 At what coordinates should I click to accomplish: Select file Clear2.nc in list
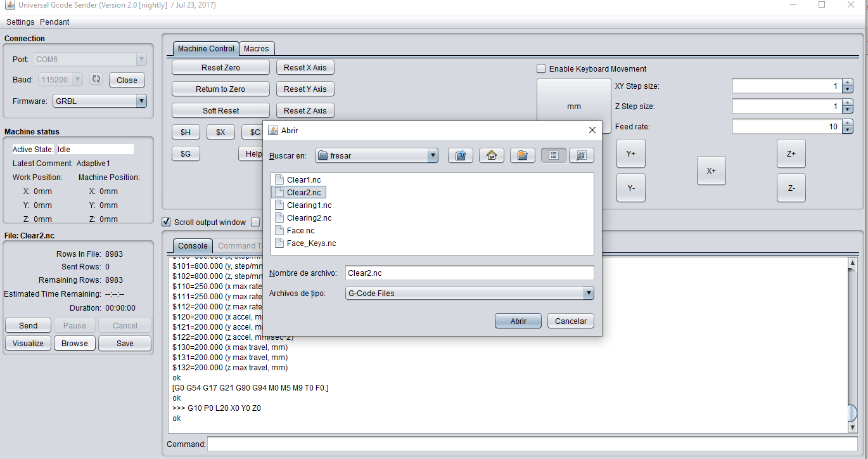coord(298,192)
